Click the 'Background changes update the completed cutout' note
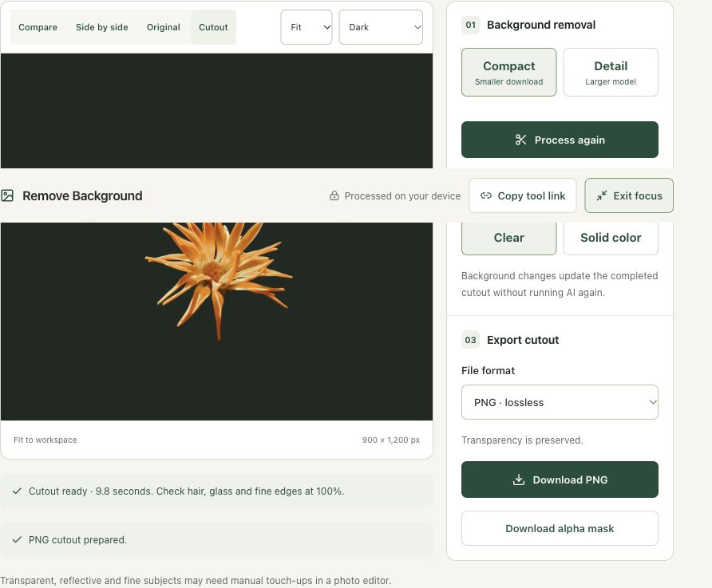 [x=560, y=284]
